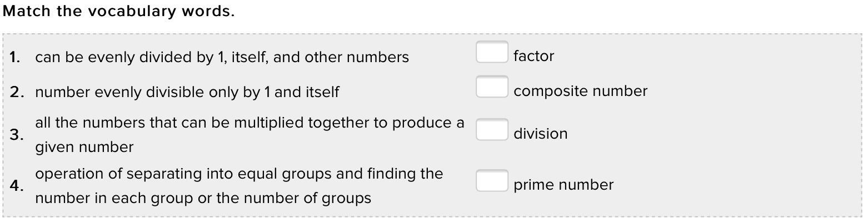Focus the answer box beside "prime number"
The image size is (868, 218).
(492, 181)
